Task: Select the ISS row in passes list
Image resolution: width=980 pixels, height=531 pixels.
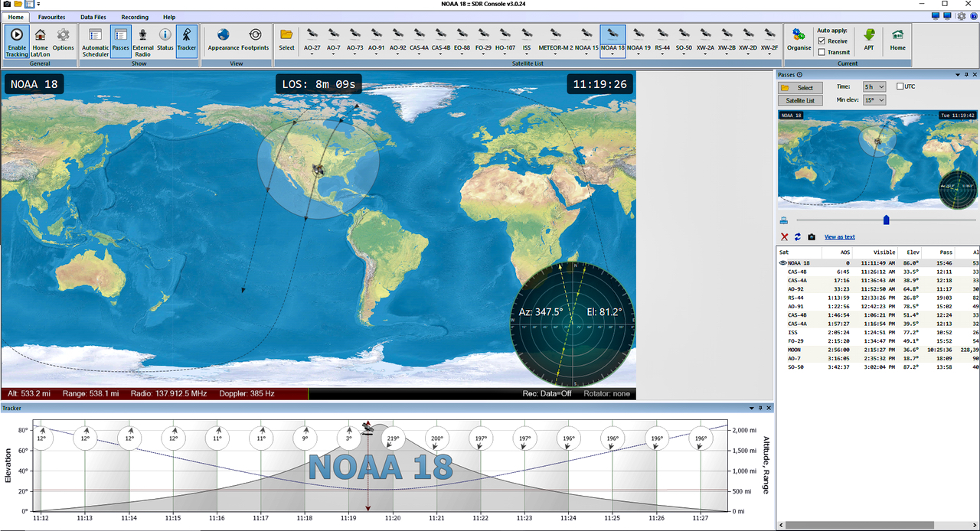Action: [x=877, y=332]
